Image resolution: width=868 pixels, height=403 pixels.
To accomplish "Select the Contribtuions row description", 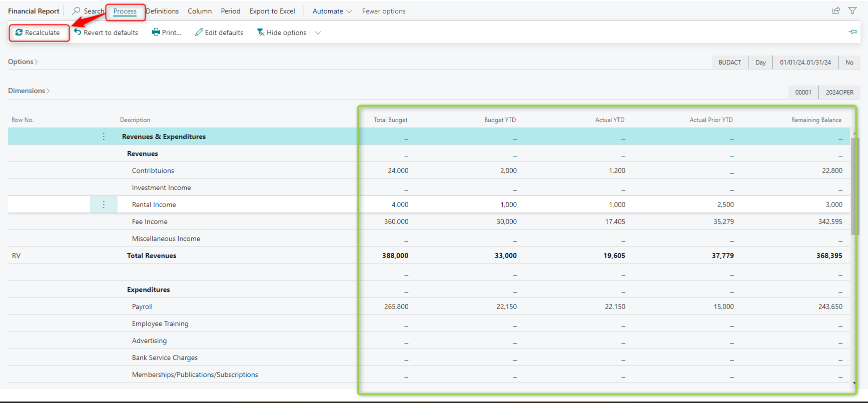I will pyautogui.click(x=153, y=170).
